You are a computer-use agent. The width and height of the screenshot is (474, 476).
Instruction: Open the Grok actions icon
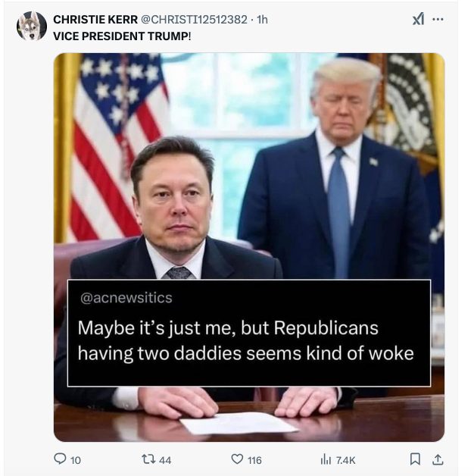click(x=418, y=19)
